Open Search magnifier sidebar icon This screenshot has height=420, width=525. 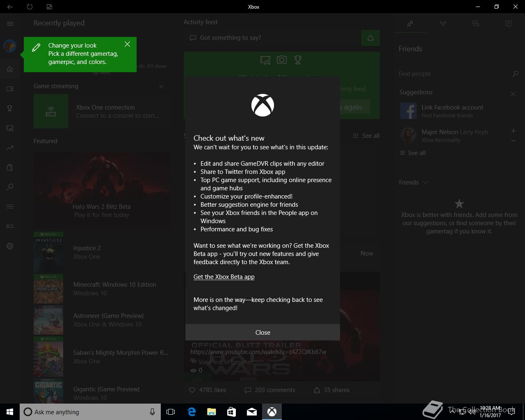pos(10,187)
